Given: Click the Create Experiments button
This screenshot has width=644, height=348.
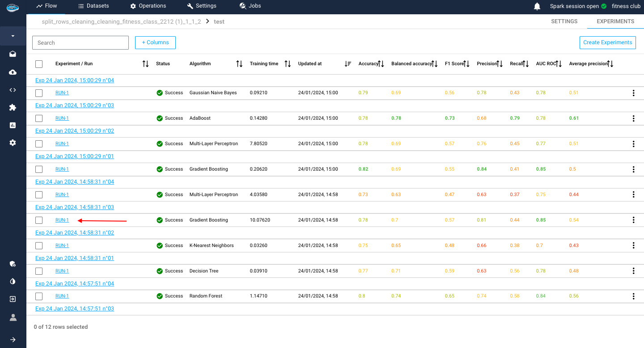Looking at the screenshot, I should pyautogui.click(x=607, y=42).
